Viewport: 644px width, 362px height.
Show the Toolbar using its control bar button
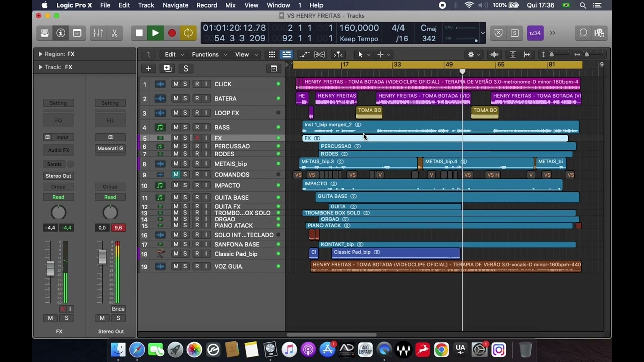tap(77, 33)
